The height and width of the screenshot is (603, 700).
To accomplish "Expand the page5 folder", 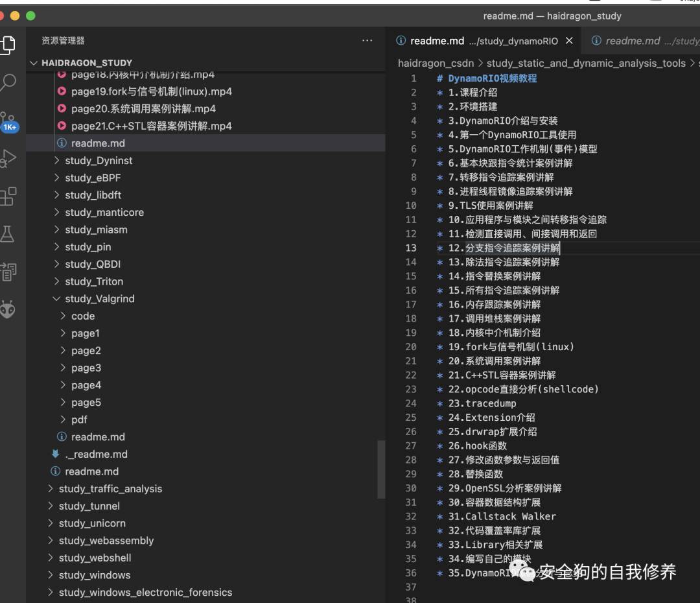I will click(x=86, y=403).
